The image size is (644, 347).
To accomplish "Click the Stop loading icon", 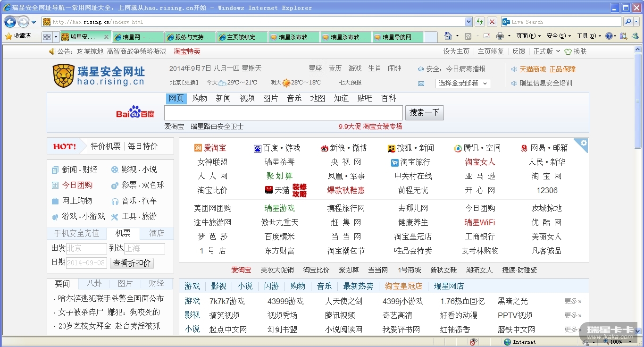I will pyautogui.click(x=492, y=22).
